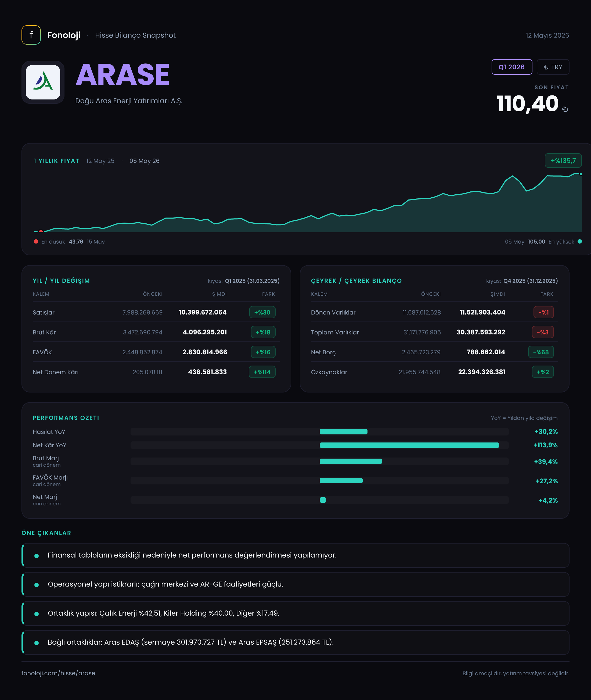Click the FAVÖK Marjı progress bar
This screenshot has width=591, height=700.
(x=320, y=481)
